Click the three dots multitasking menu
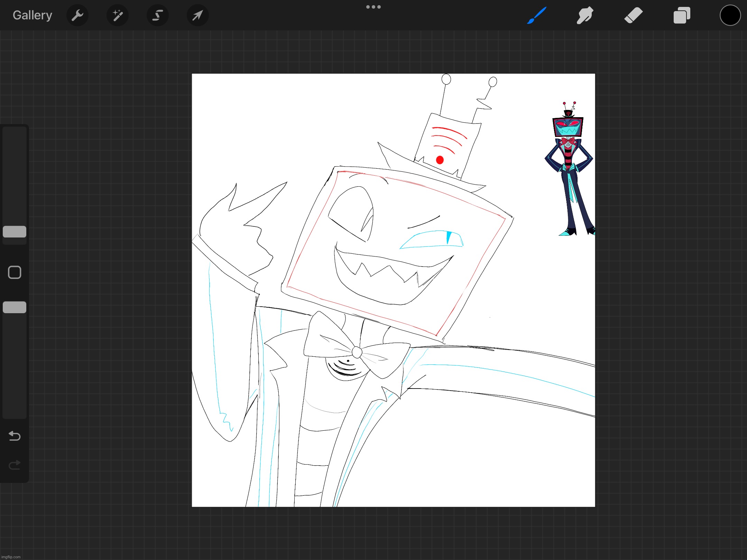 click(x=373, y=7)
